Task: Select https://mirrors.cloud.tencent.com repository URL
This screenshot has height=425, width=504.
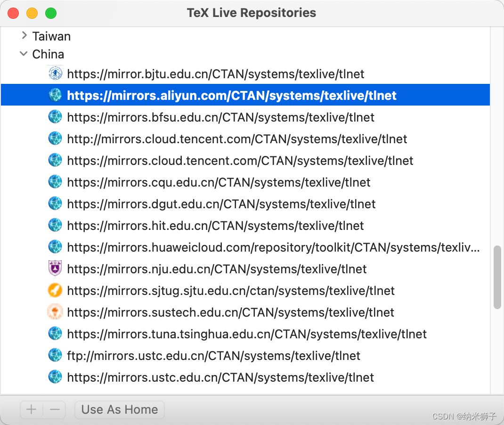Action: pyautogui.click(x=240, y=161)
